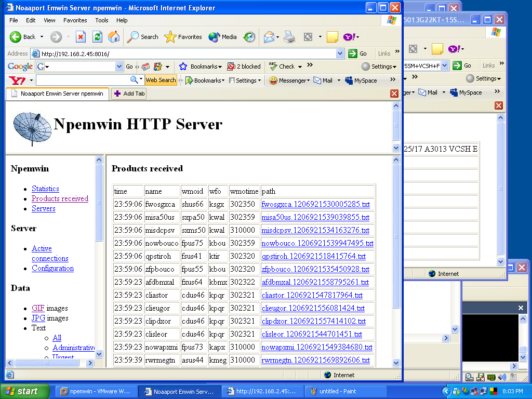Image resolution: width=532 pixels, height=399 pixels.
Task: Stop page loading with red X icon
Action: click(x=81, y=37)
